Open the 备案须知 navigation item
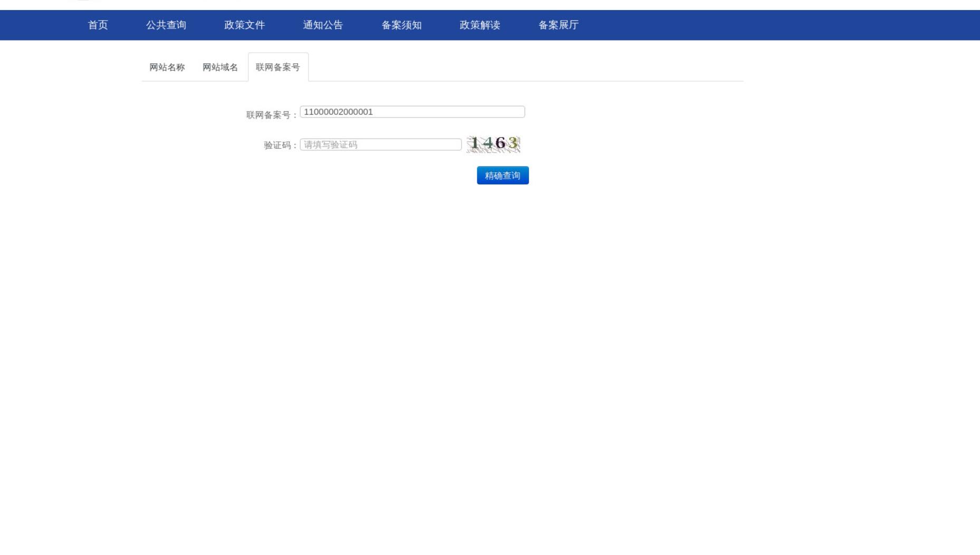This screenshot has width=980, height=555. [x=401, y=25]
